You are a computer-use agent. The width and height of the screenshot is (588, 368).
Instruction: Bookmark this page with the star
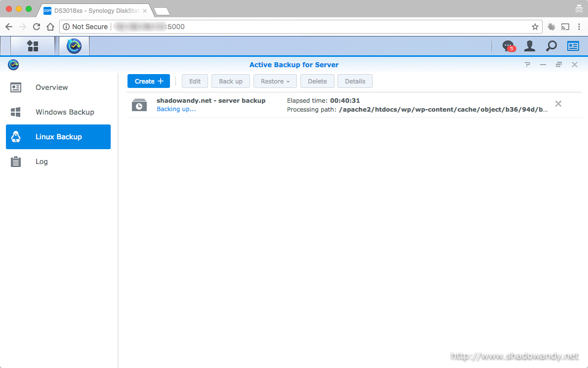tap(535, 27)
